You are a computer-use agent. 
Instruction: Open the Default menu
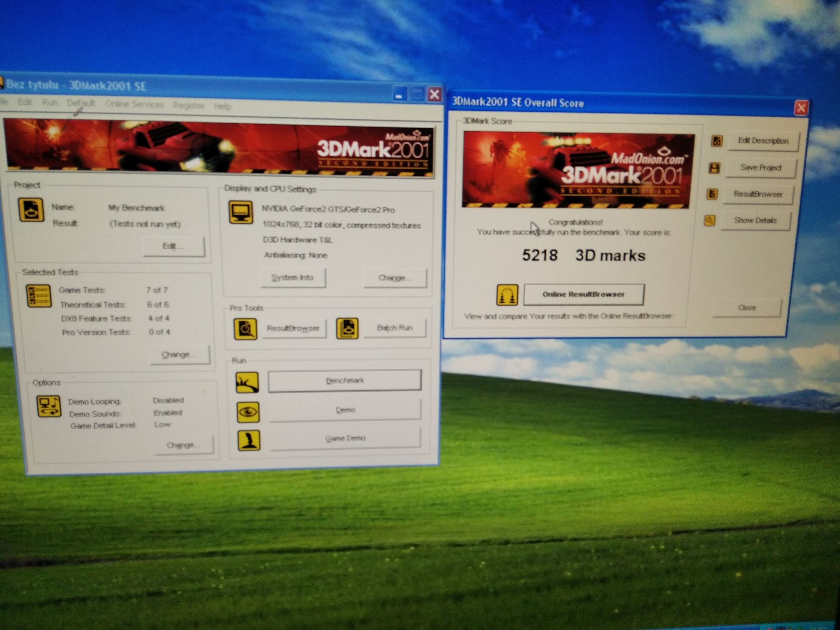[x=81, y=103]
